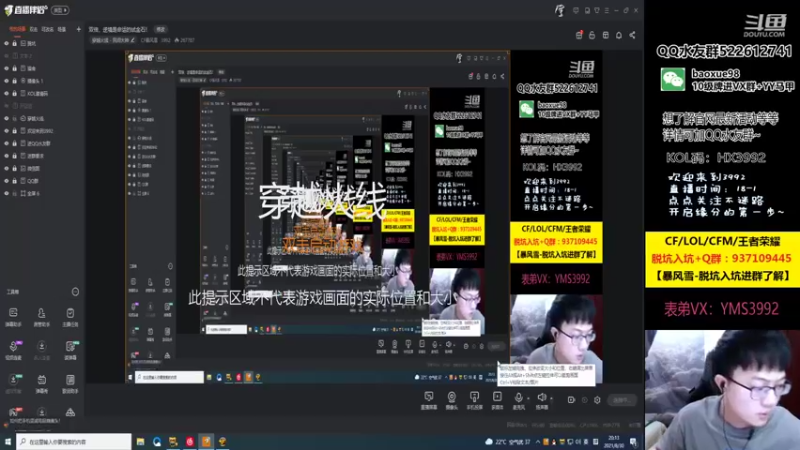800x450 pixels.
Task: Open File Explorer from the taskbar
Action: coord(140,442)
